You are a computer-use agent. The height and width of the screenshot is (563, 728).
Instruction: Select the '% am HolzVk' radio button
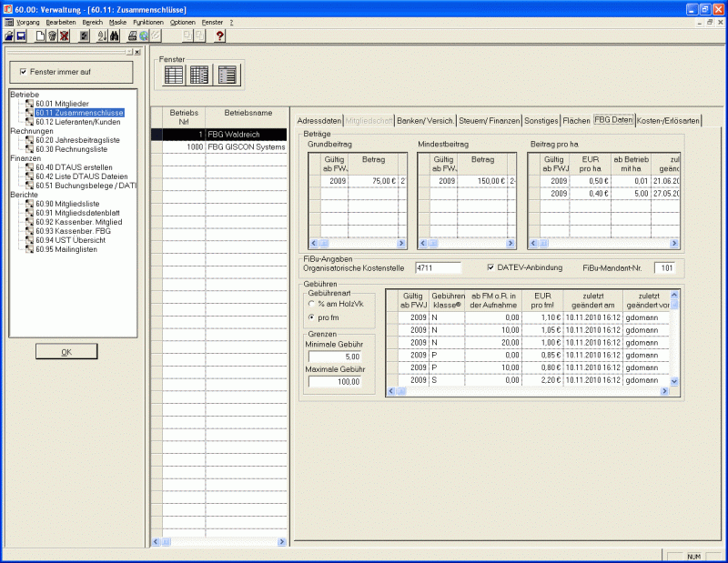(312, 304)
